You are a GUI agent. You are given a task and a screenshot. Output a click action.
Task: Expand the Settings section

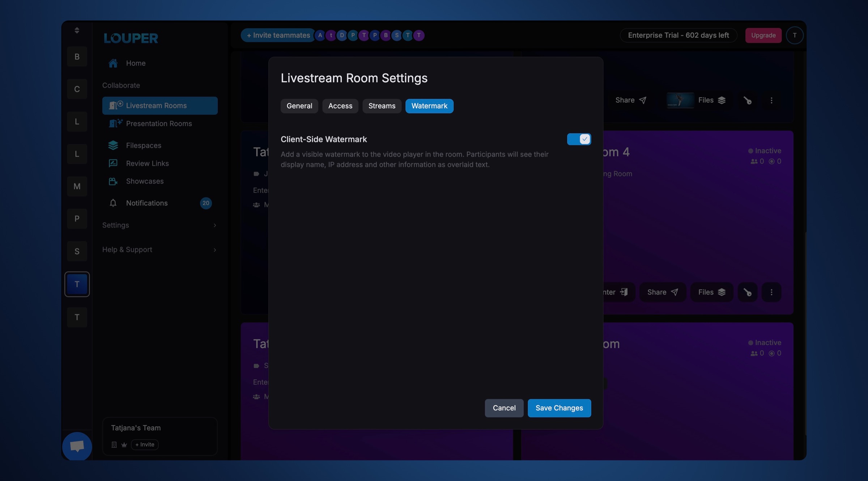[x=159, y=225]
